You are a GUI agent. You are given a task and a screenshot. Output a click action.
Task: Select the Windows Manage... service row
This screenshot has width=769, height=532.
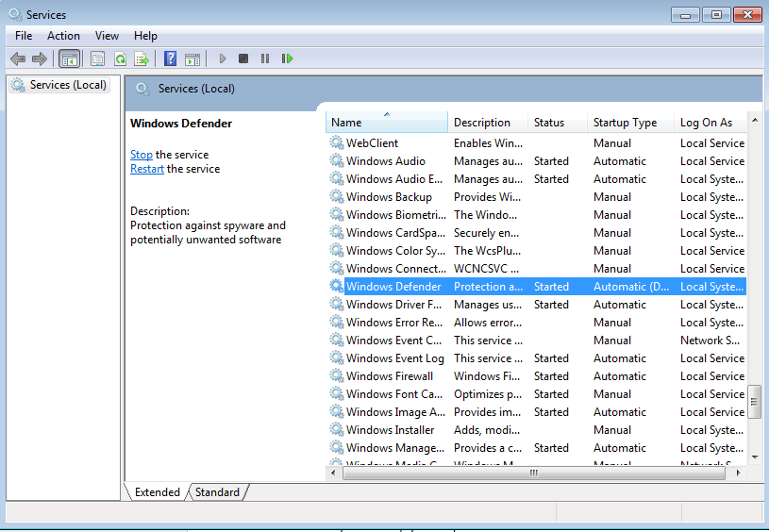point(538,448)
